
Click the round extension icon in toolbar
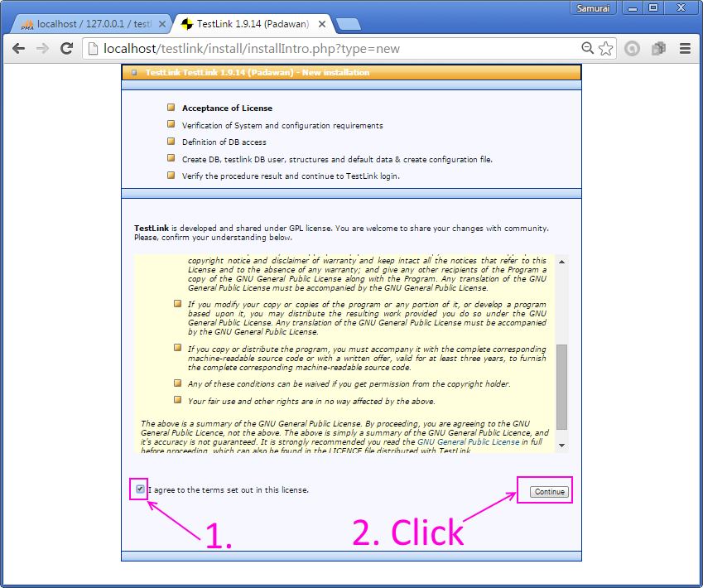[632, 48]
